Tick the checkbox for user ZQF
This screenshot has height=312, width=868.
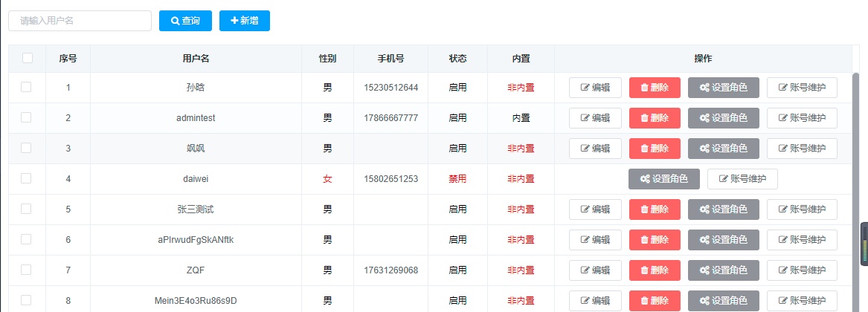point(26,270)
